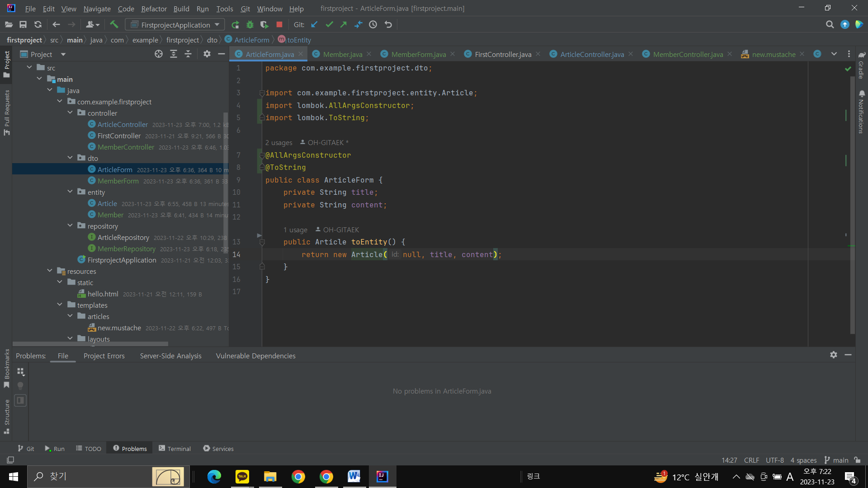Screen dimensions: 868x488
Task: Switch to the MemberForm.java editor tab
Action: [418, 54]
